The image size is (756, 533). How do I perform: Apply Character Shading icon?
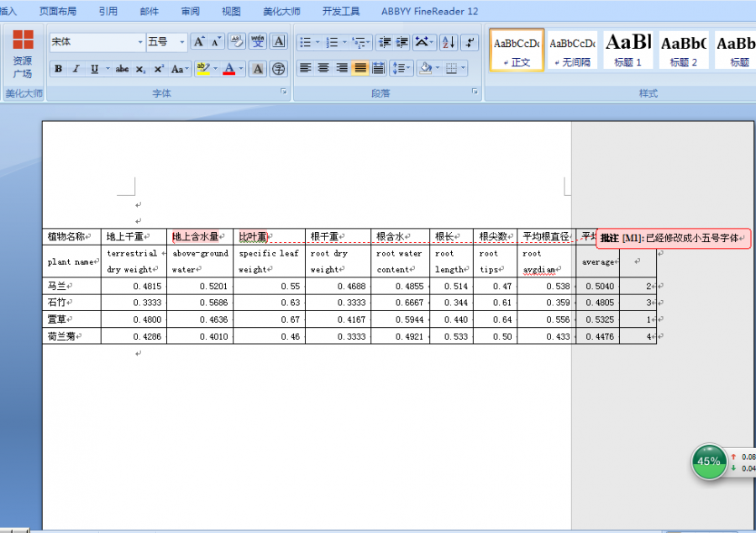258,69
